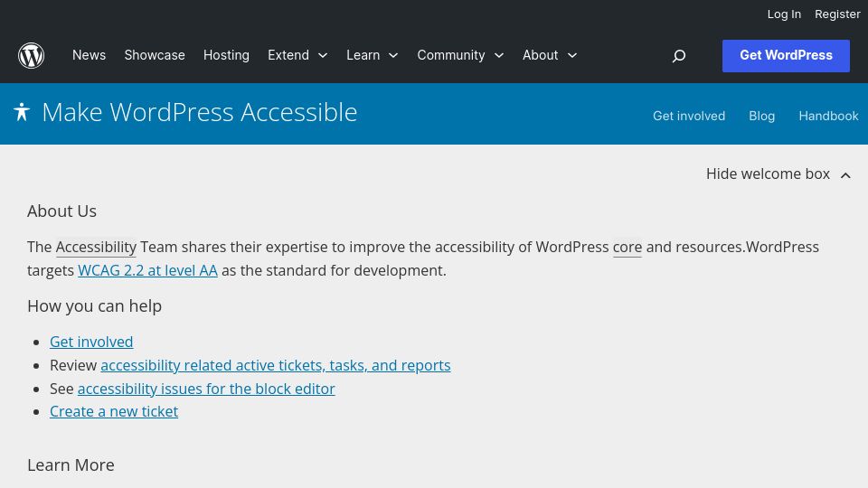Open the WCAG 2.2 at level AA link

(147, 270)
